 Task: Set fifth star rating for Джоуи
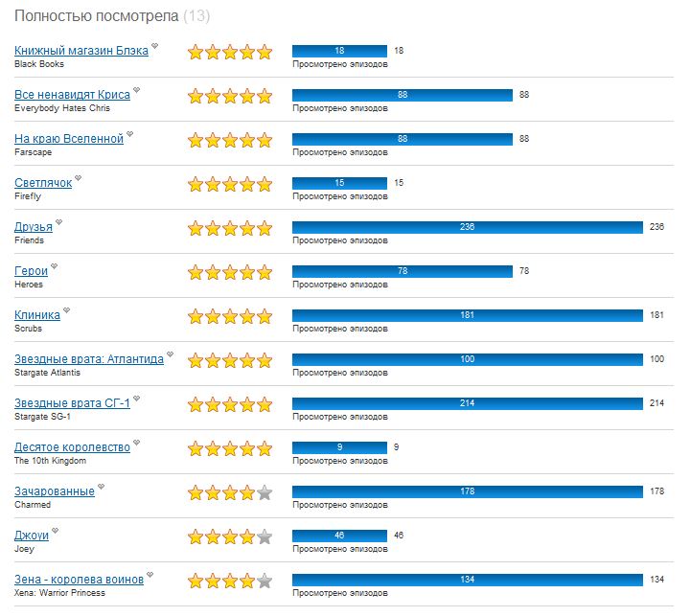(265, 537)
